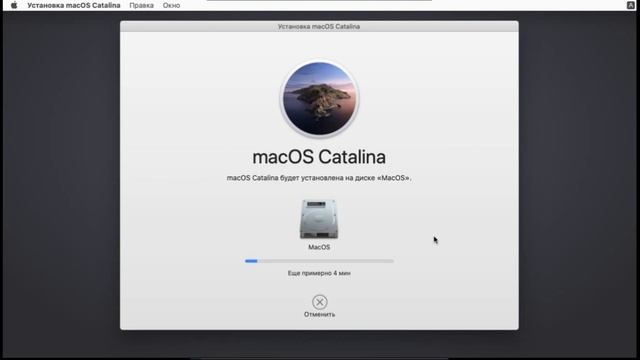This screenshot has height=360, width=640.
Task: Open the Apple menu
Action: coord(14,5)
